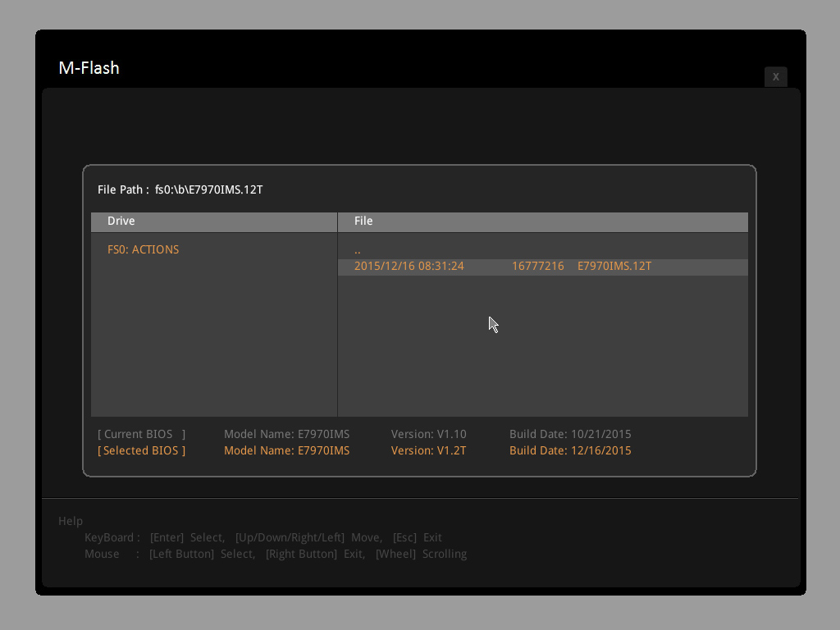The width and height of the screenshot is (840, 630).
Task: Click the file date 2015/12/16 08:31:24
Action: (x=409, y=267)
